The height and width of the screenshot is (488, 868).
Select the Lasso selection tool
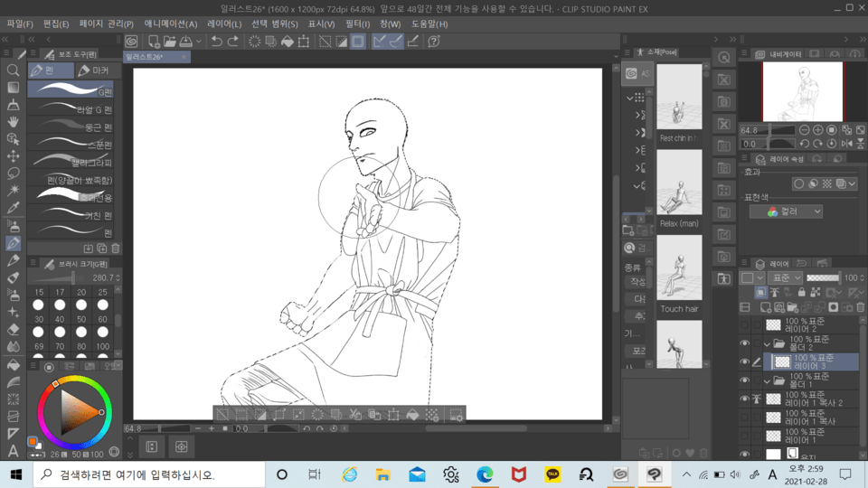13,174
